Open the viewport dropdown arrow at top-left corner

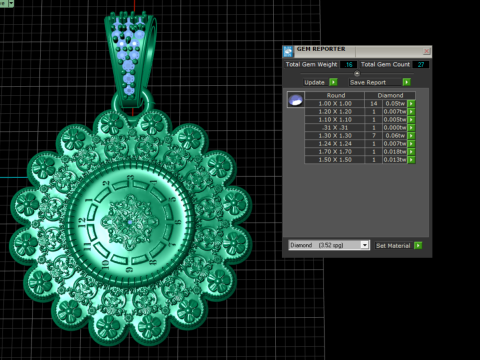click(x=11, y=3)
